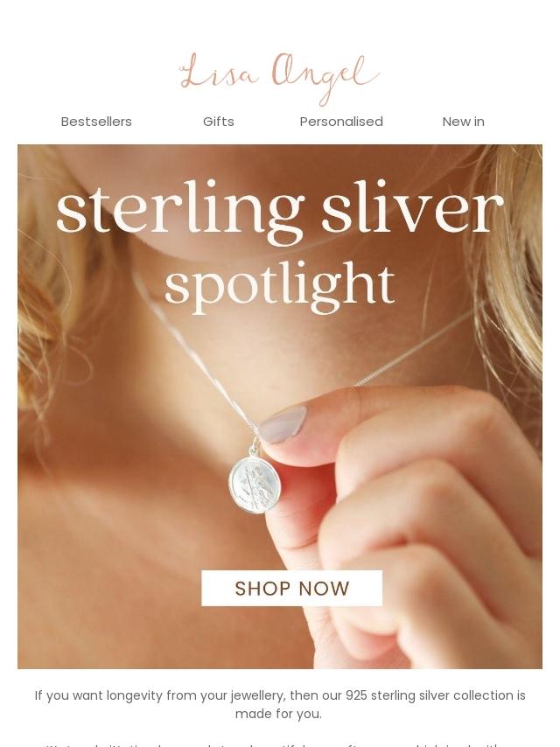Click the 'sterling sliver' headline text
The width and height of the screenshot is (560, 747).
coord(280,210)
